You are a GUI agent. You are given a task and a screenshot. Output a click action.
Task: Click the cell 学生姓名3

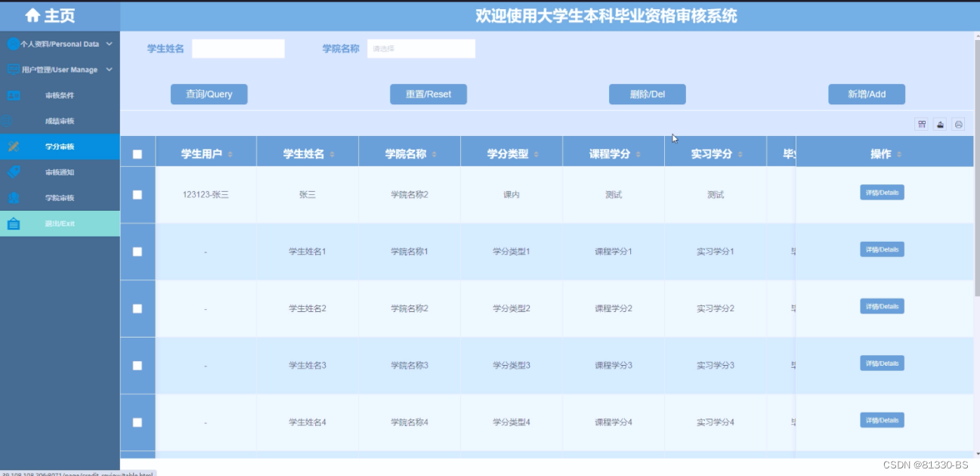[308, 365]
